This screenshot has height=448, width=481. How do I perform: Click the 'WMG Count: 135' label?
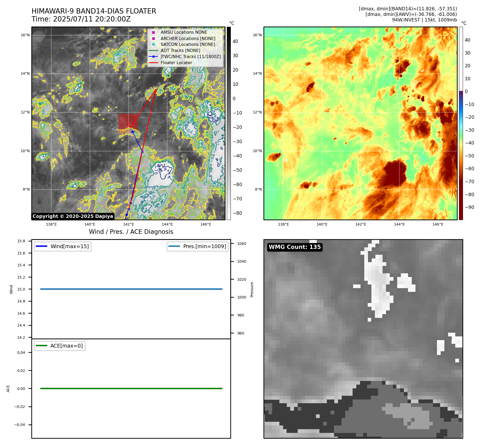tap(295, 247)
